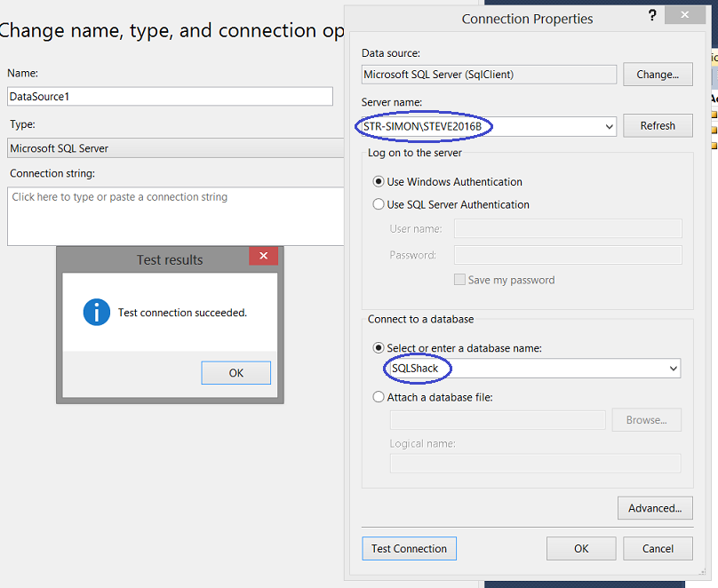
Task: Select Use Windows Authentication option
Action: tap(379, 182)
